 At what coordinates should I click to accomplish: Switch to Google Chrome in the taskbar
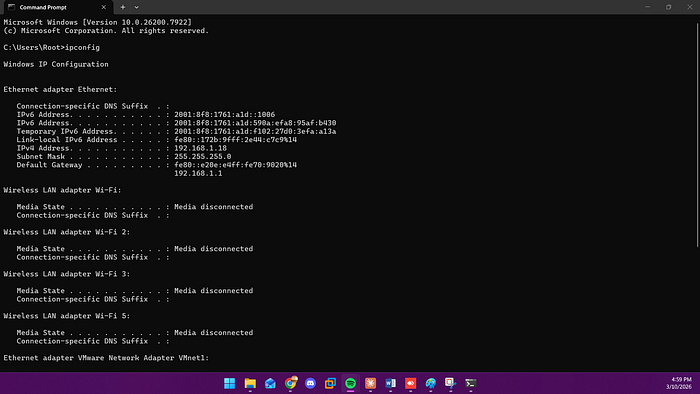tap(291, 383)
